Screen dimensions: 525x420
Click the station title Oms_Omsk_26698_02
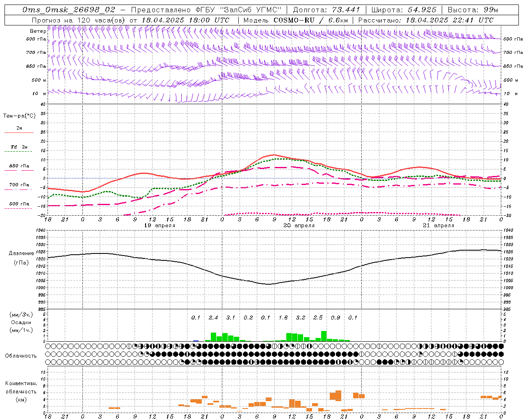pyautogui.click(x=69, y=10)
